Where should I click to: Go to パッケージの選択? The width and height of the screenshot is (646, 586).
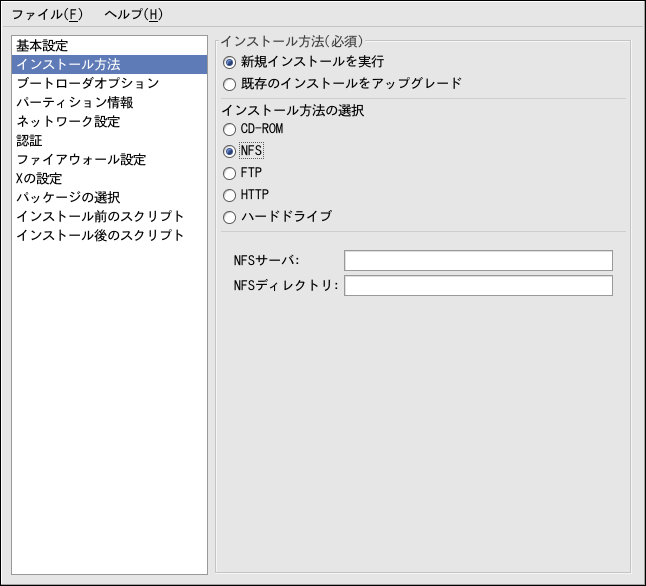click(x=68, y=198)
